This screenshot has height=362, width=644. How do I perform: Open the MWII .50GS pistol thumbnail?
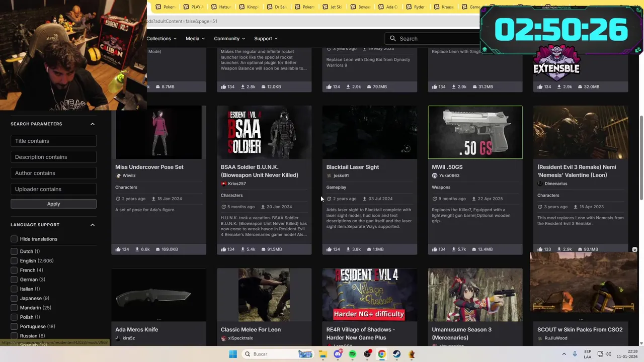click(475, 132)
